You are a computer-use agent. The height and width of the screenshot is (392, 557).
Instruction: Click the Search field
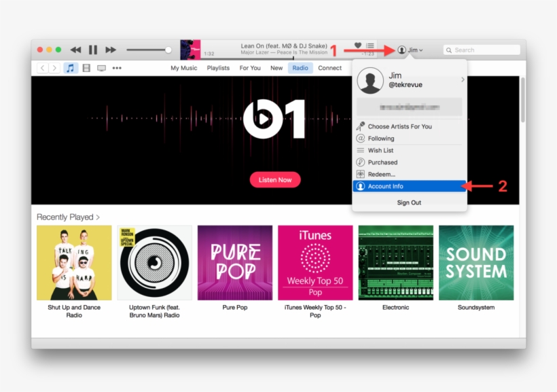coord(482,50)
